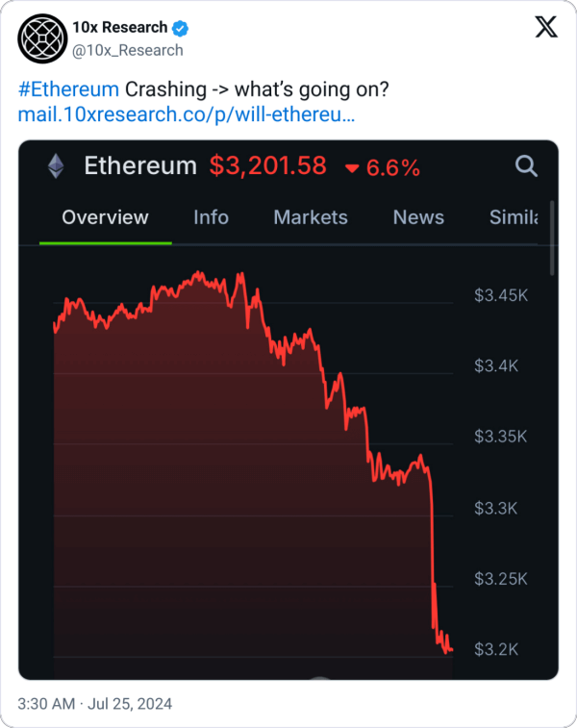Click the @10x_Research handle
The width and height of the screenshot is (577, 728).
(128, 50)
